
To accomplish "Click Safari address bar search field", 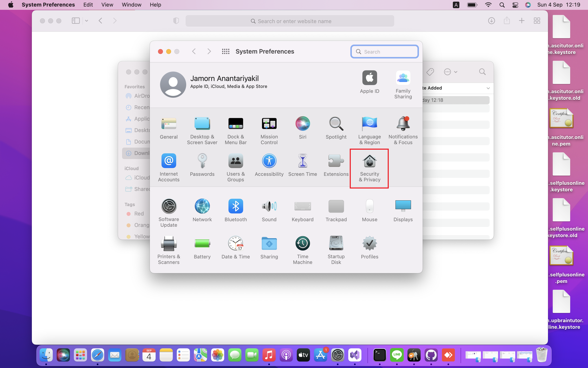I will coord(290,21).
